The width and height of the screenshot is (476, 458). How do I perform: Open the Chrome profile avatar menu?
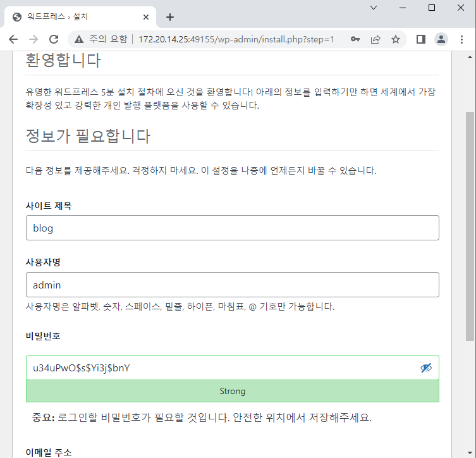(441, 39)
